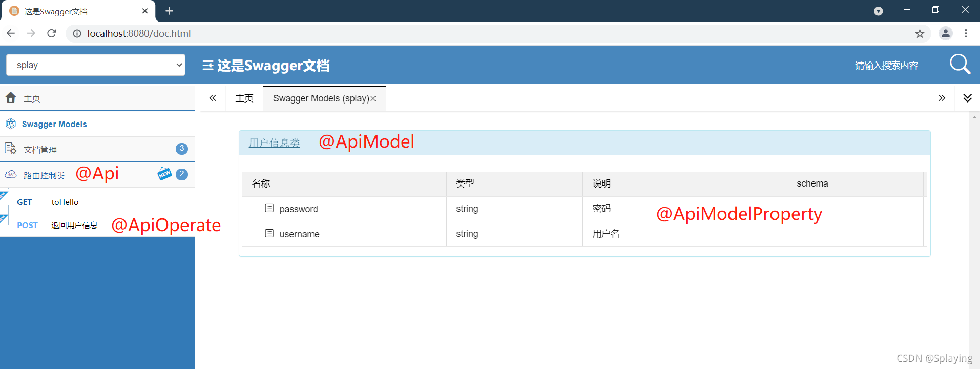Click the schema column header
The height and width of the screenshot is (369, 980).
[855, 183]
